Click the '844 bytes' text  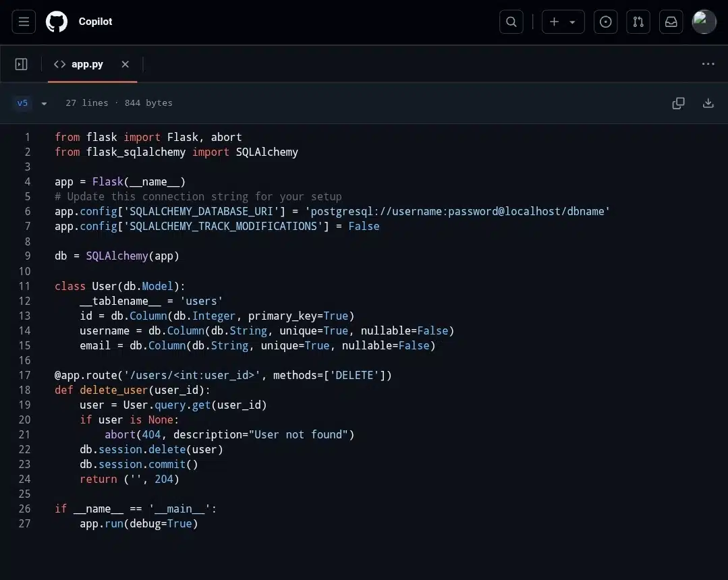tap(148, 103)
